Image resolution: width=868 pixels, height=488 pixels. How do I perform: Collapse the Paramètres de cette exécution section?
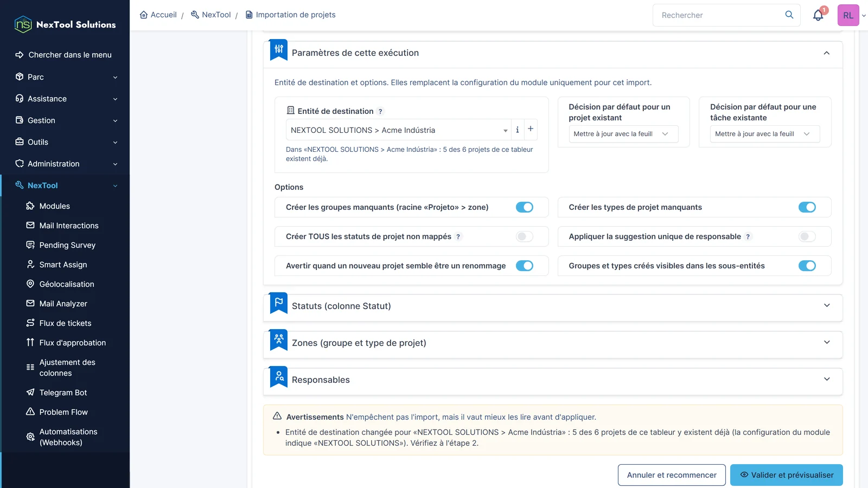tap(826, 53)
